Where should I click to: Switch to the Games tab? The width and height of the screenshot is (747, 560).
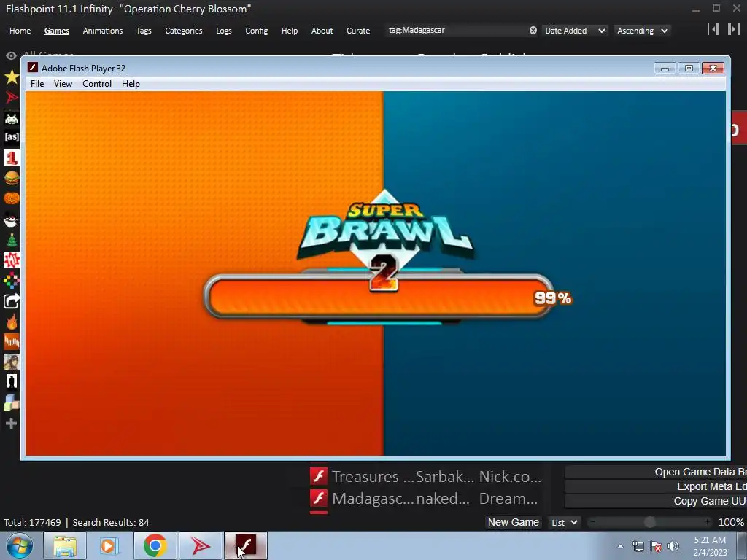click(x=57, y=31)
